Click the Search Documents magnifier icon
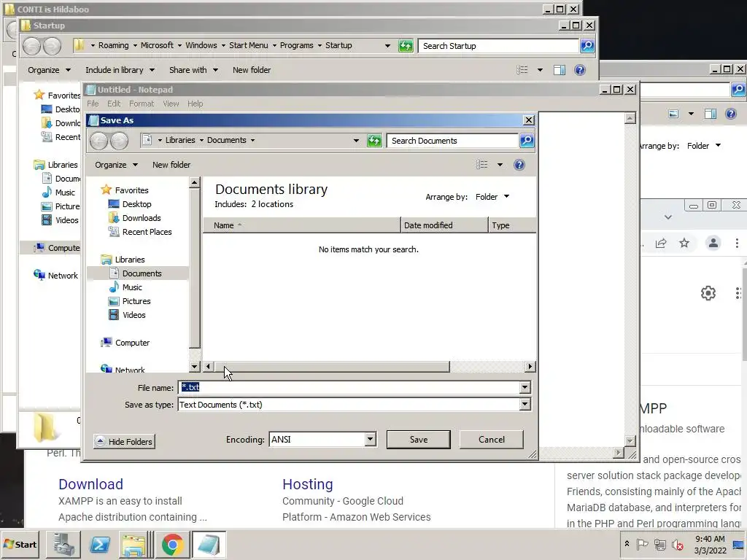This screenshot has height=560, width=747. [527, 141]
